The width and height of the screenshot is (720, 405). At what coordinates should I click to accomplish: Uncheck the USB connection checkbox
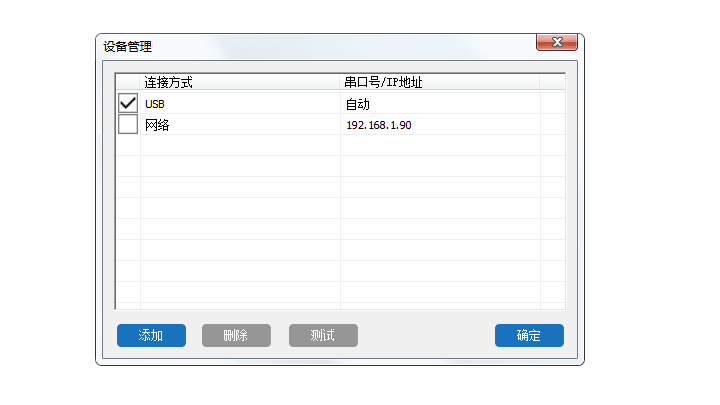[x=128, y=103]
